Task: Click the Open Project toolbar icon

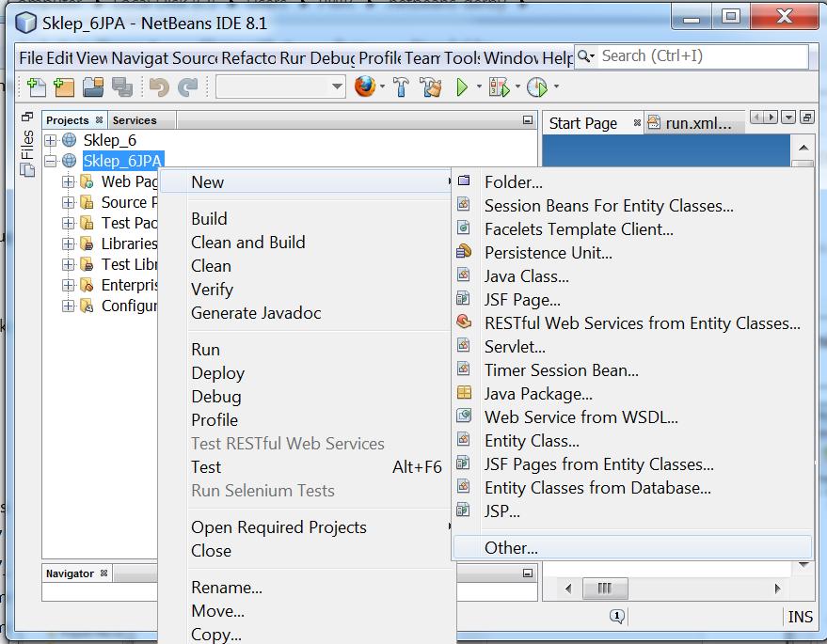Action: (x=93, y=86)
